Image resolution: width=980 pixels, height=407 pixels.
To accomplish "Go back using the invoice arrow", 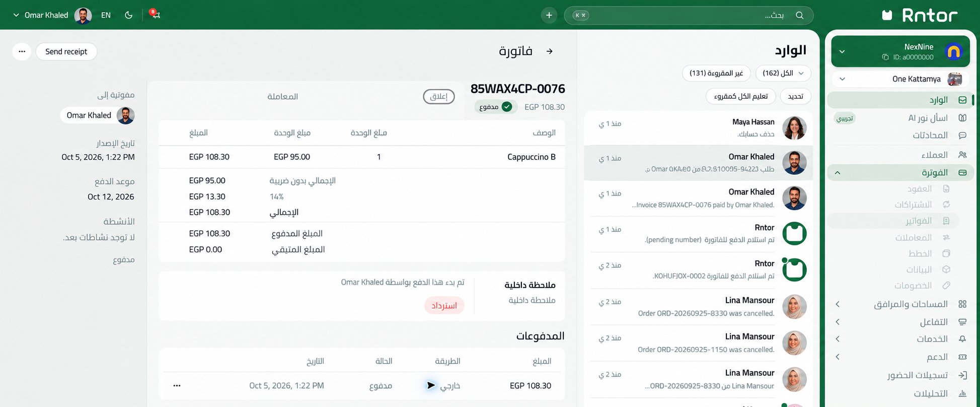I will pos(550,51).
